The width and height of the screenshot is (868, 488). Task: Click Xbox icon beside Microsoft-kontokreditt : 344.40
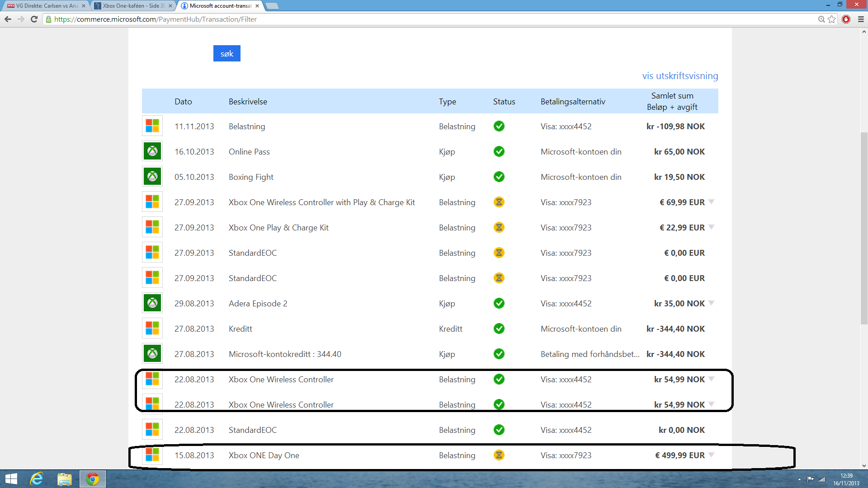152,354
